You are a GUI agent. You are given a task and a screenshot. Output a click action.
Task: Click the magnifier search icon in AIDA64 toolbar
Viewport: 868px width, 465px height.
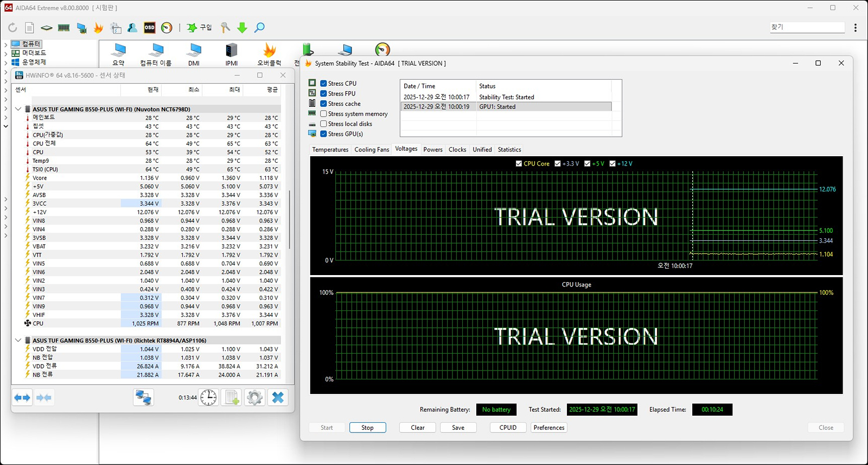(259, 27)
